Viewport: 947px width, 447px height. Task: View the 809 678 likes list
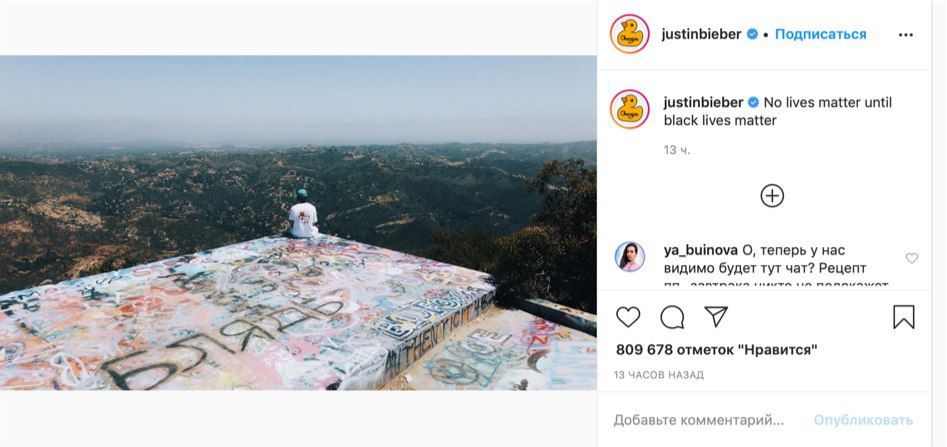coord(717,349)
